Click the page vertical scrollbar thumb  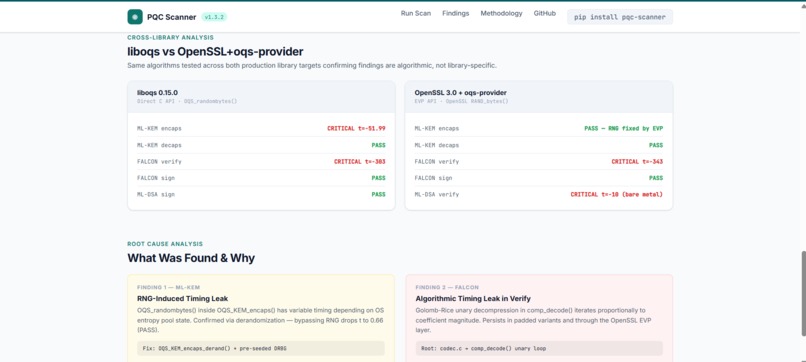(802, 294)
